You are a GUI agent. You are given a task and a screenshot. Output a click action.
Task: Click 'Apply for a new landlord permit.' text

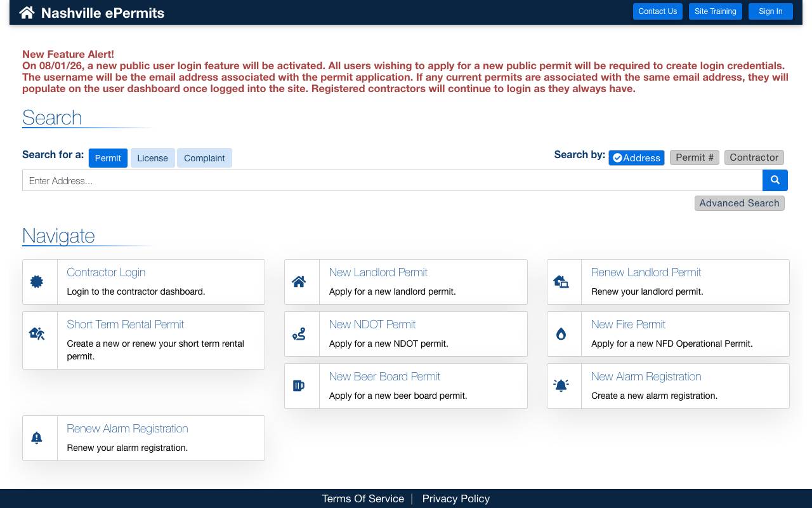392,291
